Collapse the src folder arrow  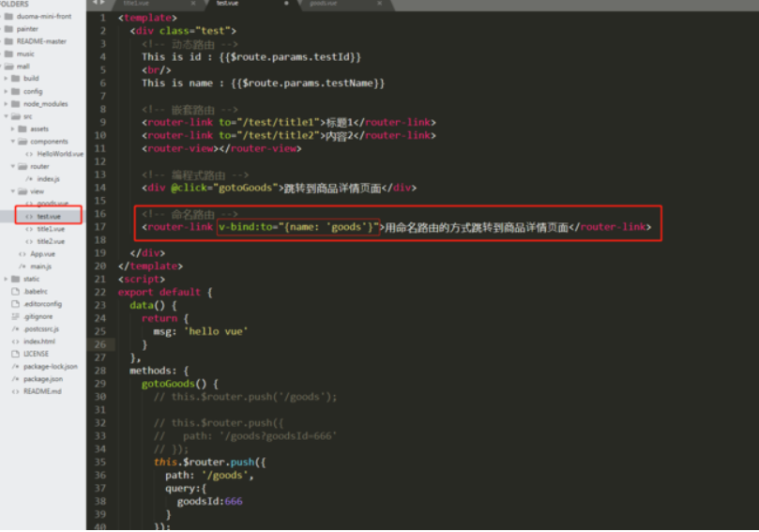pyautogui.click(x=6, y=116)
